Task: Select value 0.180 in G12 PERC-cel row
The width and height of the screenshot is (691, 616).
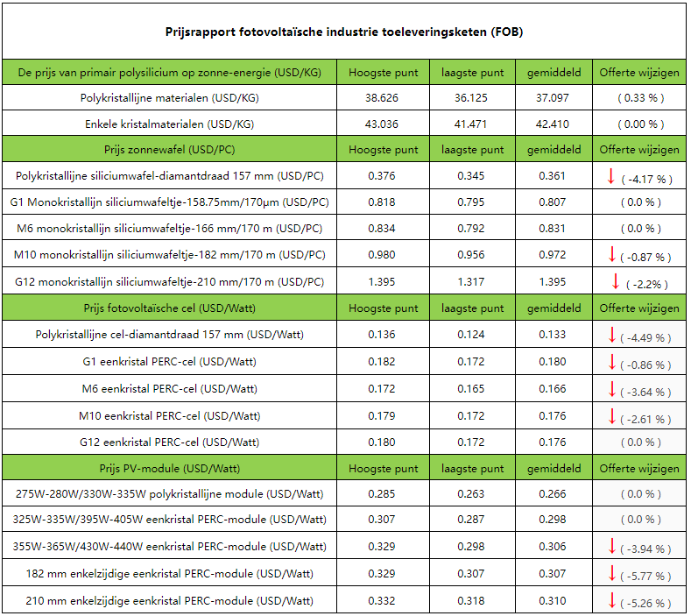Action: pos(382,443)
